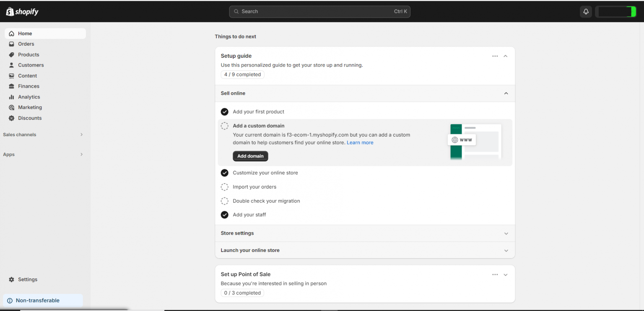The width and height of the screenshot is (644, 311).
Task: Click the 'Add domain' button
Action: click(x=250, y=156)
